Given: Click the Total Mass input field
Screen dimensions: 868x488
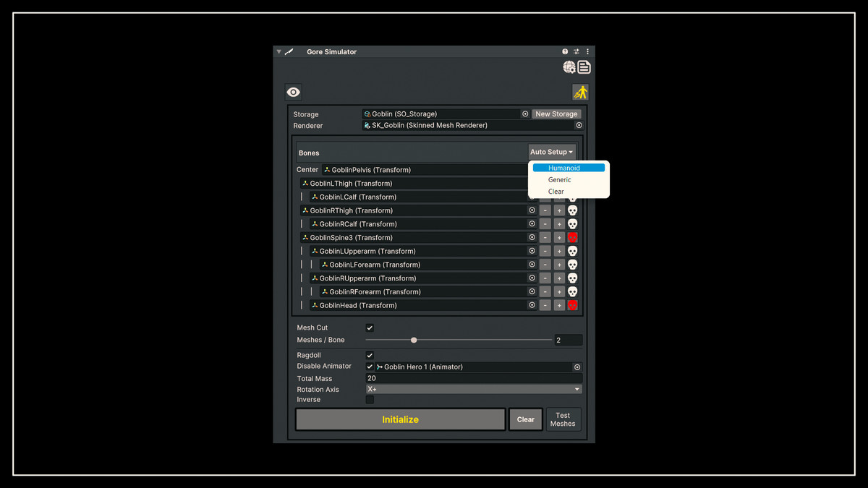Looking at the screenshot, I should pos(473,378).
